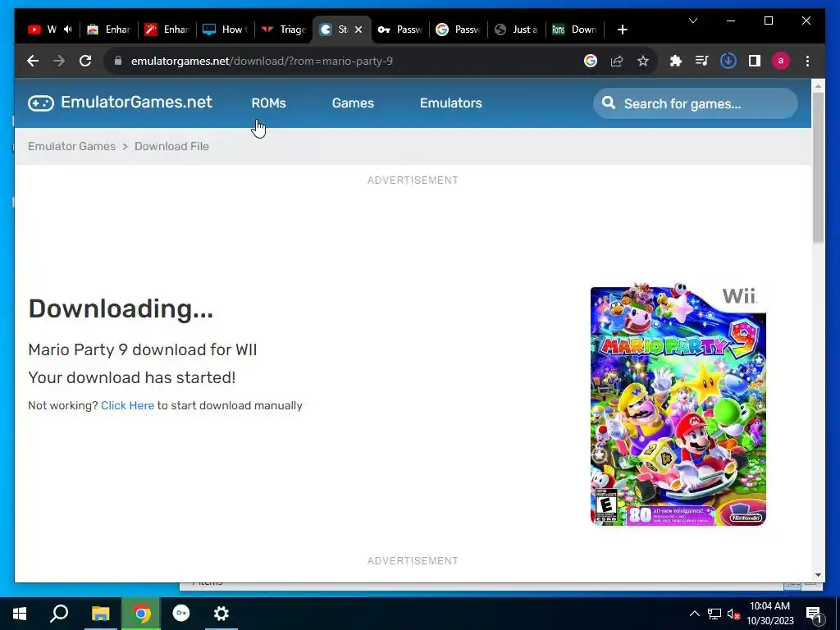Switch to first Enhan tab
Screen dimensions: 840x630
tap(109, 30)
